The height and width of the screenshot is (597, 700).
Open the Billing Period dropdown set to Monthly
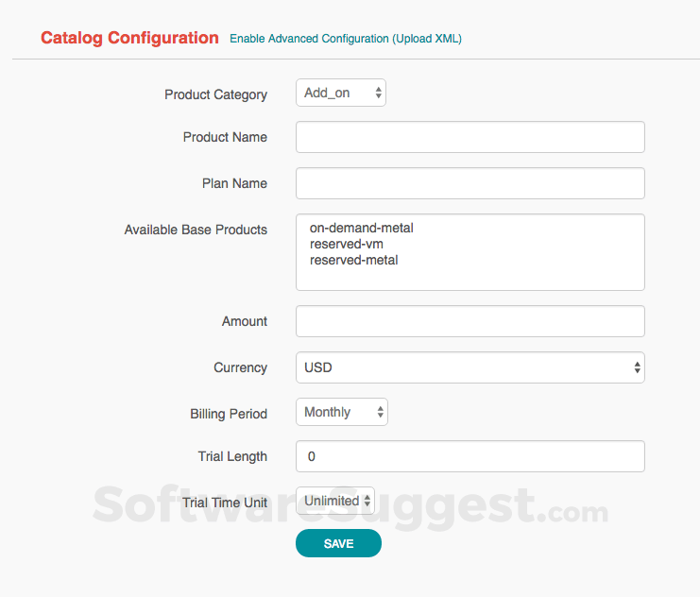341,412
